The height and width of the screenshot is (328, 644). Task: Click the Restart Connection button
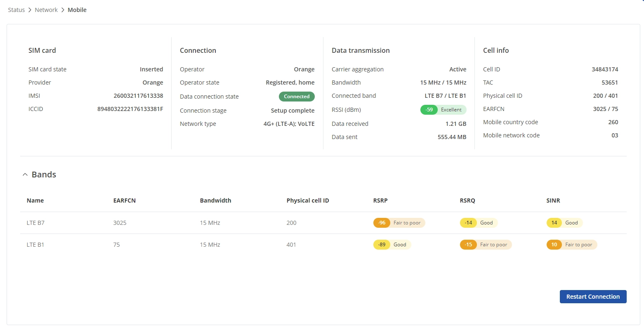[592, 297]
